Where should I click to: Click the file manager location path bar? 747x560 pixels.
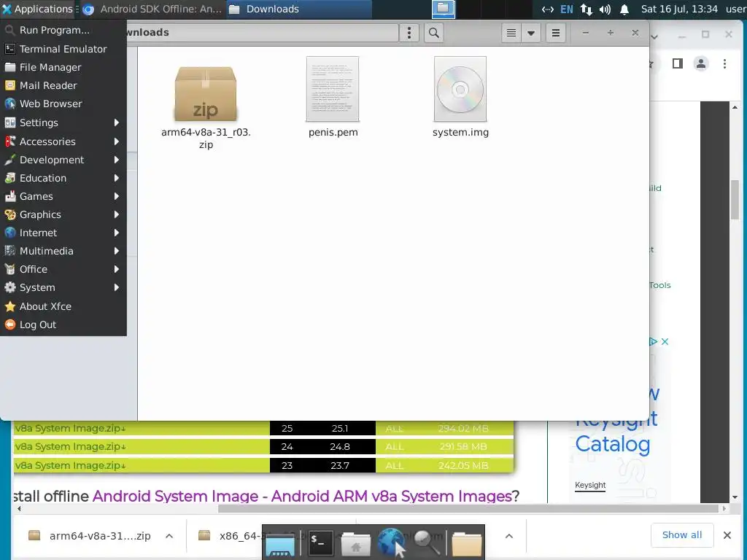(262, 32)
